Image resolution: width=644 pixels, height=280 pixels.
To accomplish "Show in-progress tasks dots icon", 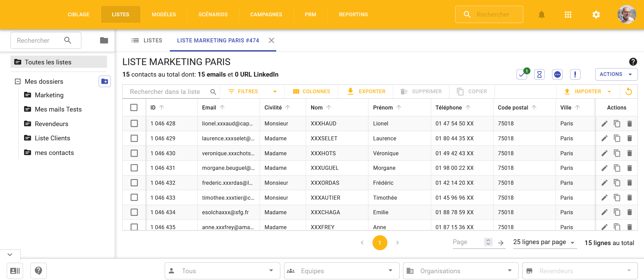I will (557, 74).
